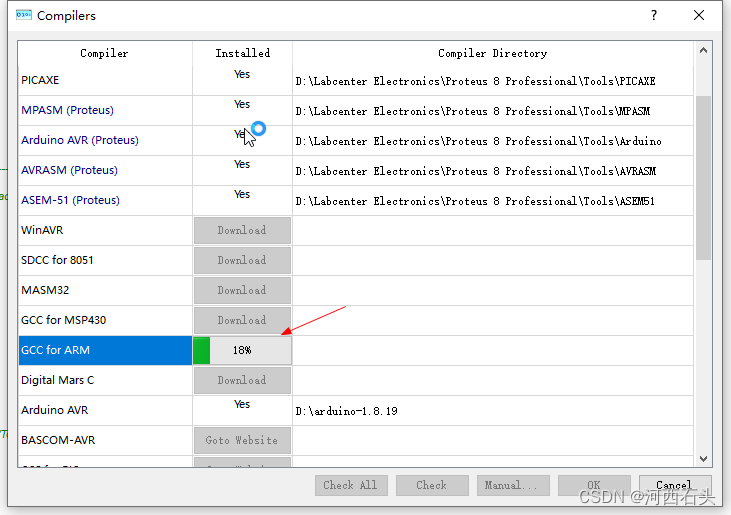731x515 pixels.
Task: Click the Yes status for AVRASM (Proteus)
Action: pyautogui.click(x=242, y=164)
